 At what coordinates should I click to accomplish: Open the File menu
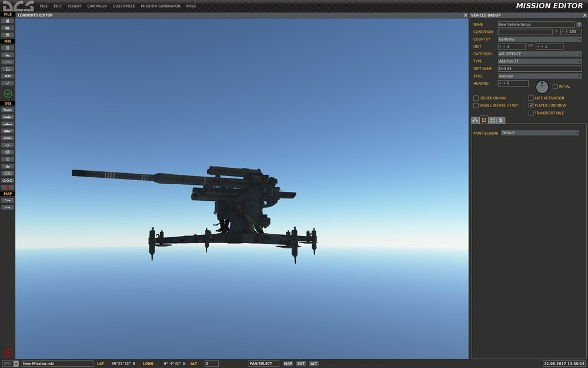click(44, 6)
